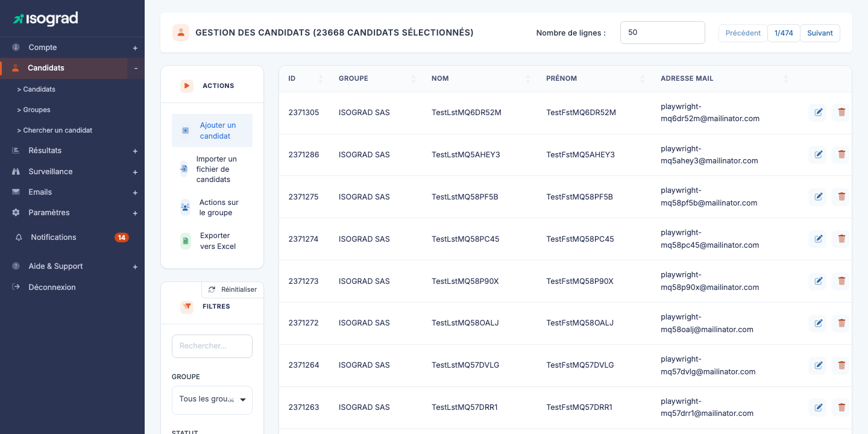Click Importer un fichier de candidats

coord(212,169)
